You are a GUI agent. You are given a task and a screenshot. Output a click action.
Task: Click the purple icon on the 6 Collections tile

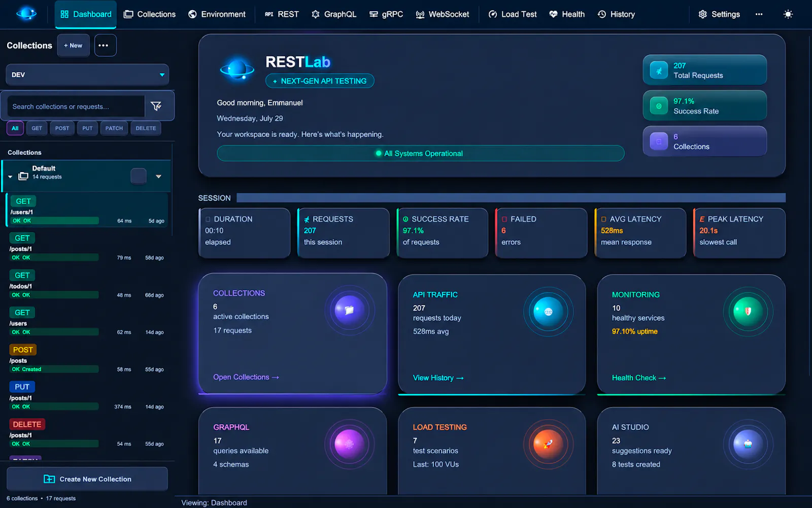pos(659,142)
